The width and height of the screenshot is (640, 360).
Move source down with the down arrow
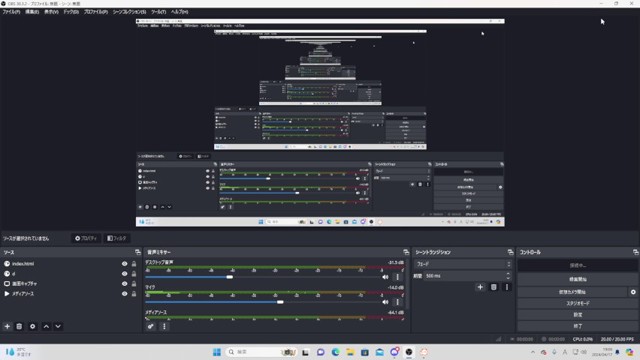coord(58,327)
